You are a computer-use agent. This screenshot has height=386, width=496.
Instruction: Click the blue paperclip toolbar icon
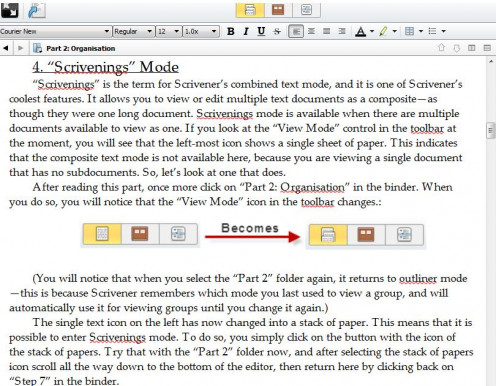pyautogui.click(x=36, y=10)
